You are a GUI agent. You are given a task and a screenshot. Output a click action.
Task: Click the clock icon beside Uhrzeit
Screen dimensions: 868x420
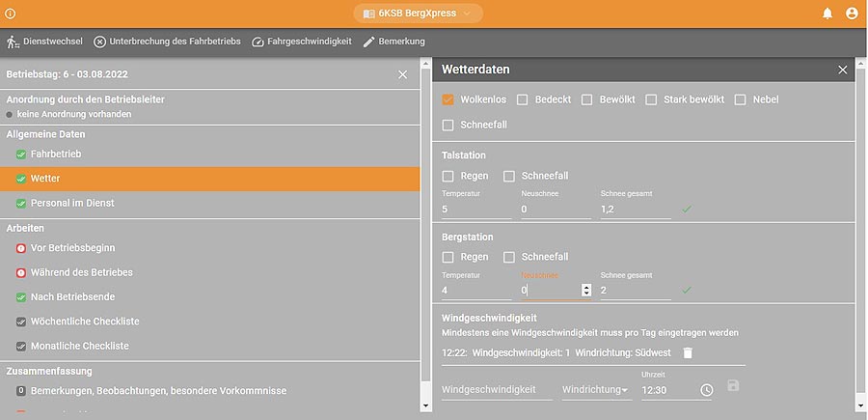706,389
